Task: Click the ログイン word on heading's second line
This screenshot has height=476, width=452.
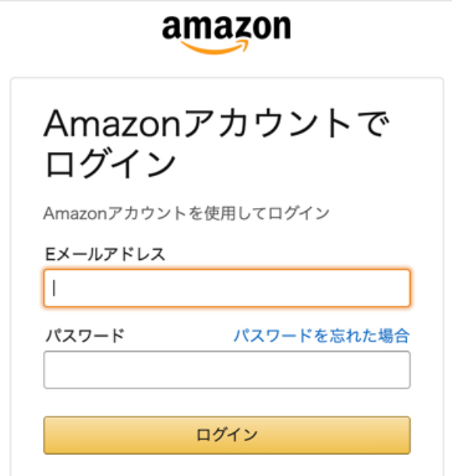Action: [111, 163]
